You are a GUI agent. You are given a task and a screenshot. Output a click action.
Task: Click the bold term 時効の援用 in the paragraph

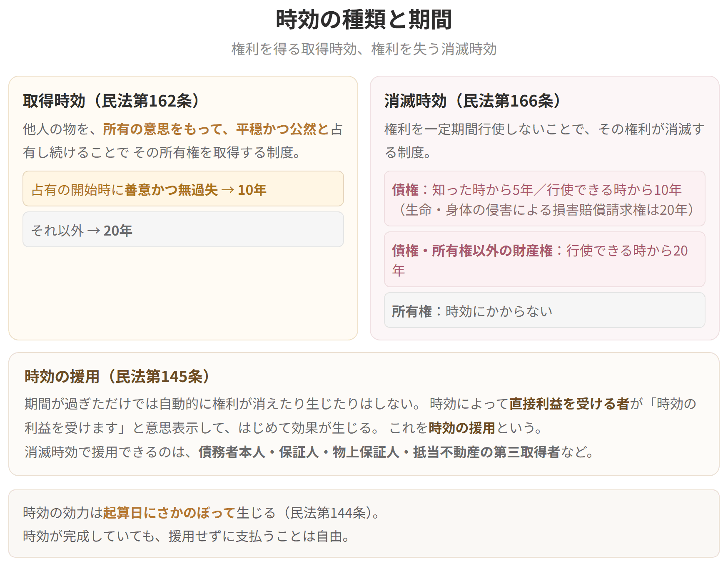[x=462, y=428]
